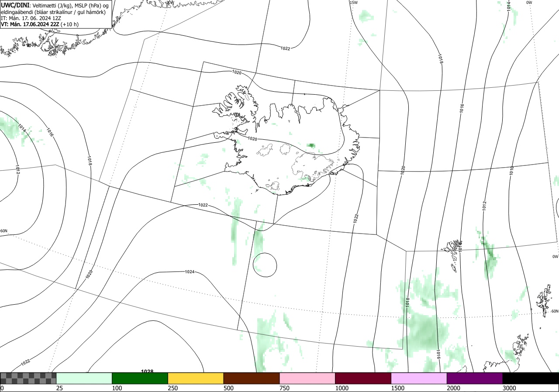Click the UWC/DINI title text
559x392 pixels.
tap(15, 5)
